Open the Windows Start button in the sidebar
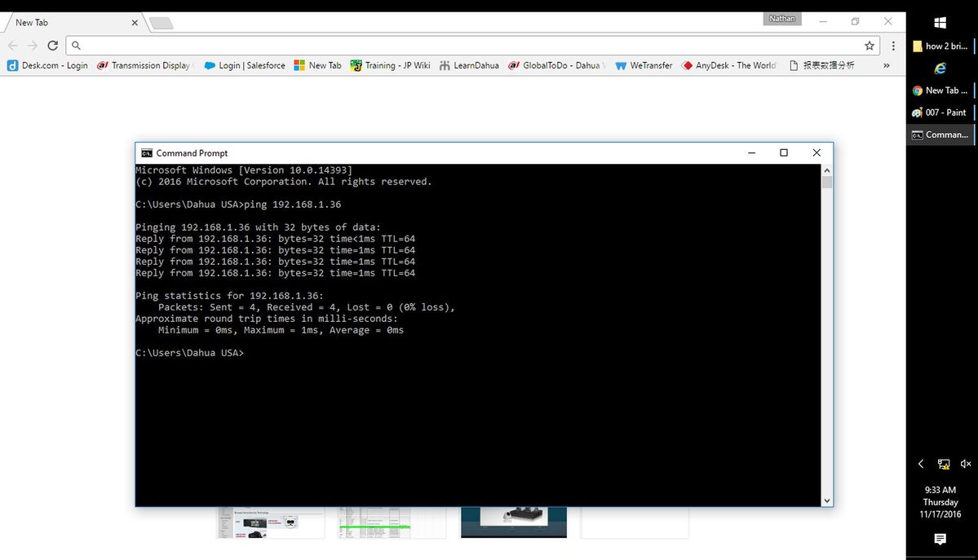The height and width of the screenshot is (560, 978). pyautogui.click(x=940, y=23)
